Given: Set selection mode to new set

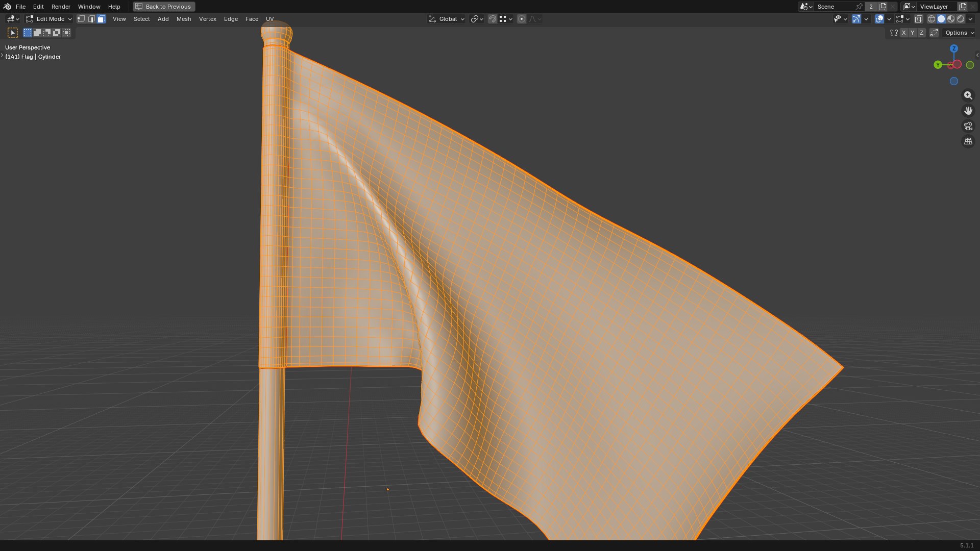Looking at the screenshot, I should [x=28, y=33].
